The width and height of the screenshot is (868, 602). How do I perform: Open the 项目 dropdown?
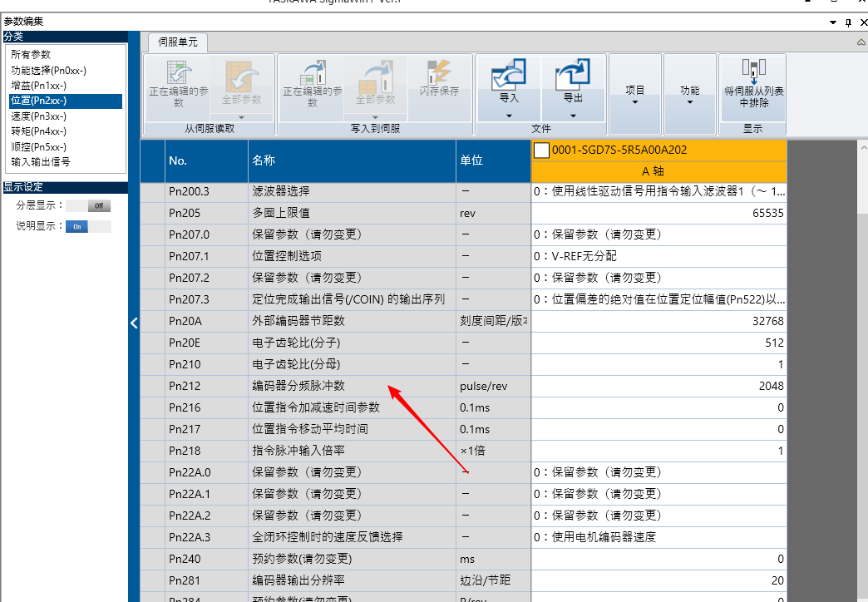(x=634, y=94)
